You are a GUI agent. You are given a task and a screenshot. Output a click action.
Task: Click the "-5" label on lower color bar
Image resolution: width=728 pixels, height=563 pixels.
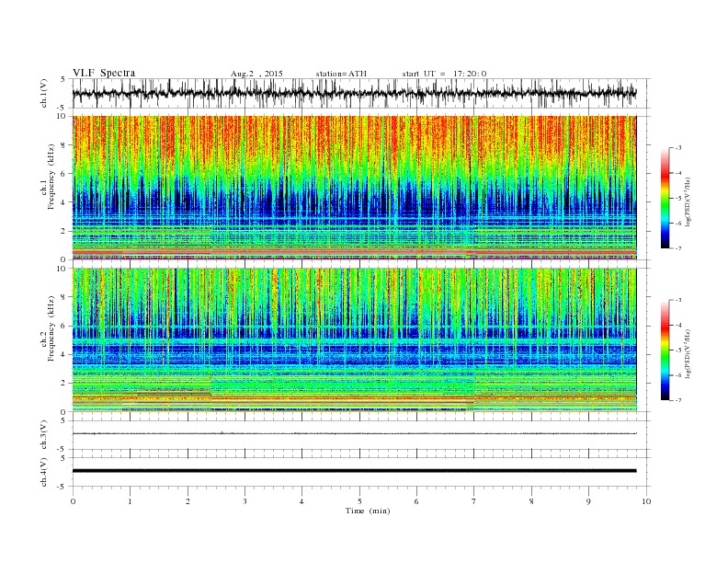(x=678, y=350)
